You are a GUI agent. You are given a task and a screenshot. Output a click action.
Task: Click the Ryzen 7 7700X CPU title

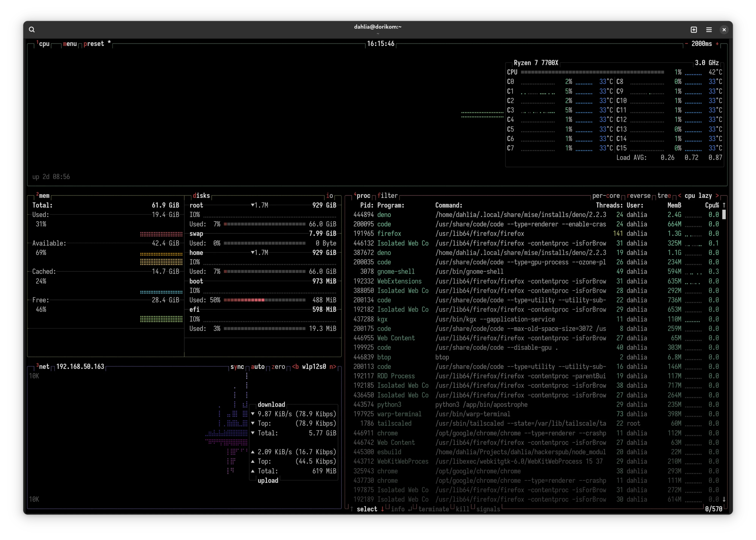(x=536, y=63)
